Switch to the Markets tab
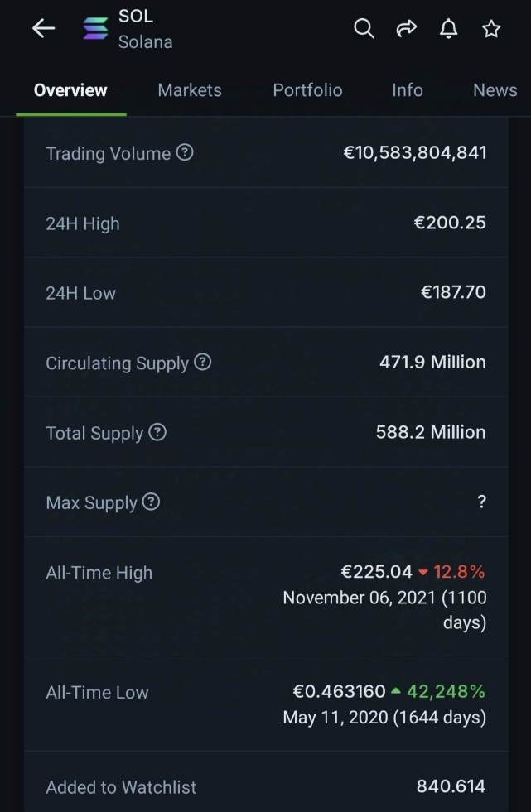The image size is (531, 812). [189, 90]
